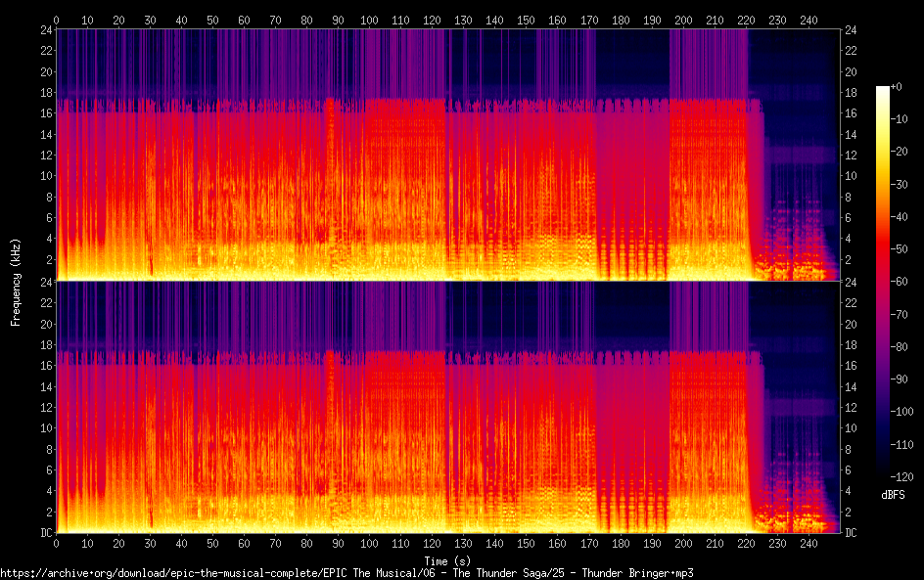This screenshot has width=924, height=580.
Task: Select the 240 second mark on the top time axis
Action: click(808, 20)
